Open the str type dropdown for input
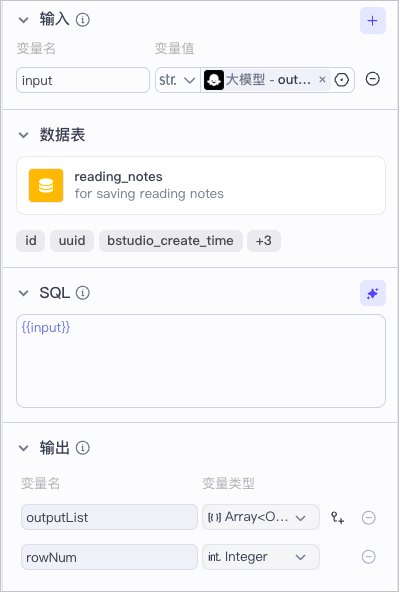 pos(177,80)
